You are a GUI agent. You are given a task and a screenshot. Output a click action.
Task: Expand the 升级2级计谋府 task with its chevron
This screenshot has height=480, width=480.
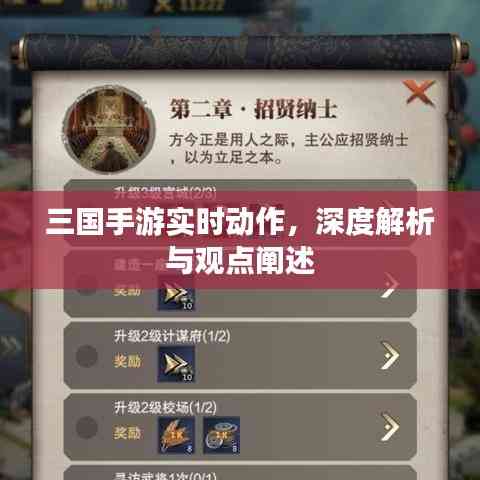390,355
